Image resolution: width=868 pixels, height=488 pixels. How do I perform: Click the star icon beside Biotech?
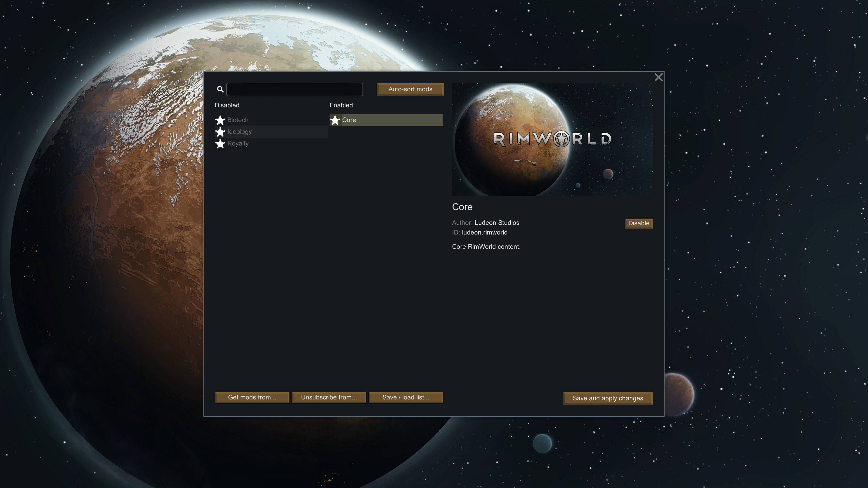[x=220, y=120]
